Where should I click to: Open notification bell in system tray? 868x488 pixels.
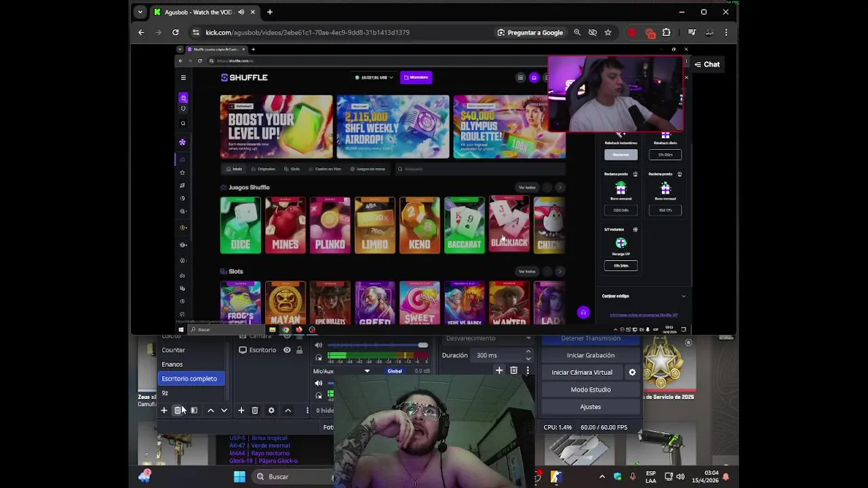pos(725,476)
